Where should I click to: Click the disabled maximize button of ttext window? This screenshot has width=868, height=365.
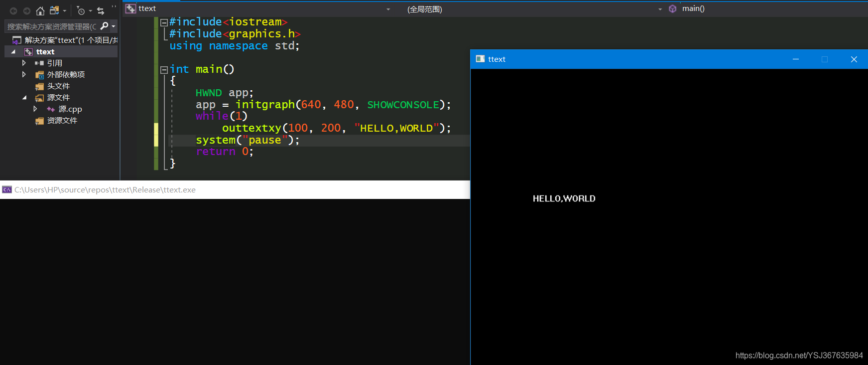point(825,59)
